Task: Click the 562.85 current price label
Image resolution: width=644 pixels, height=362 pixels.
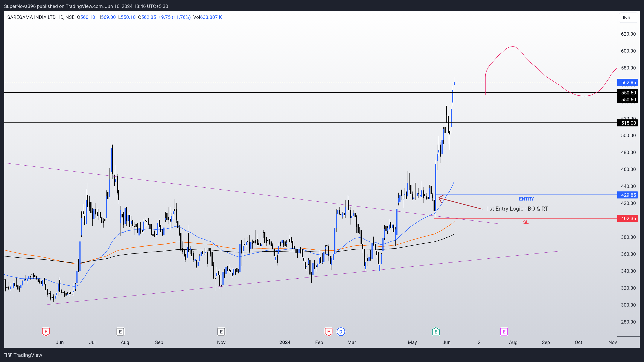Action: (x=627, y=82)
